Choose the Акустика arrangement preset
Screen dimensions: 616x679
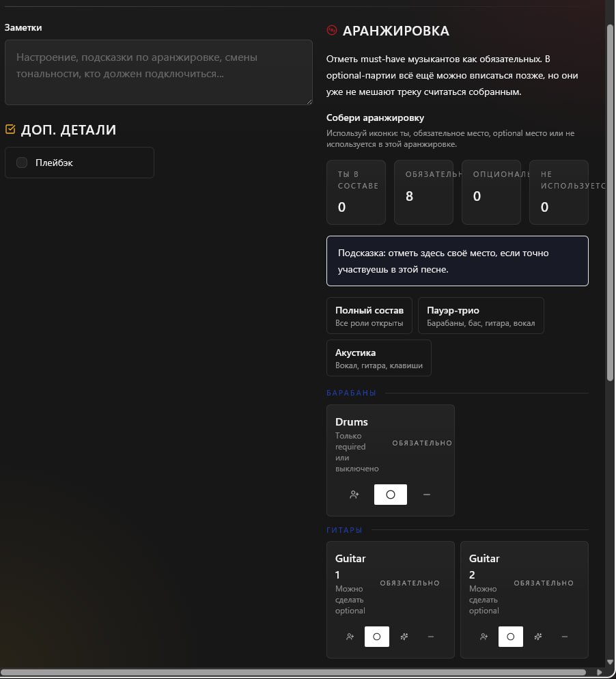[x=378, y=358]
